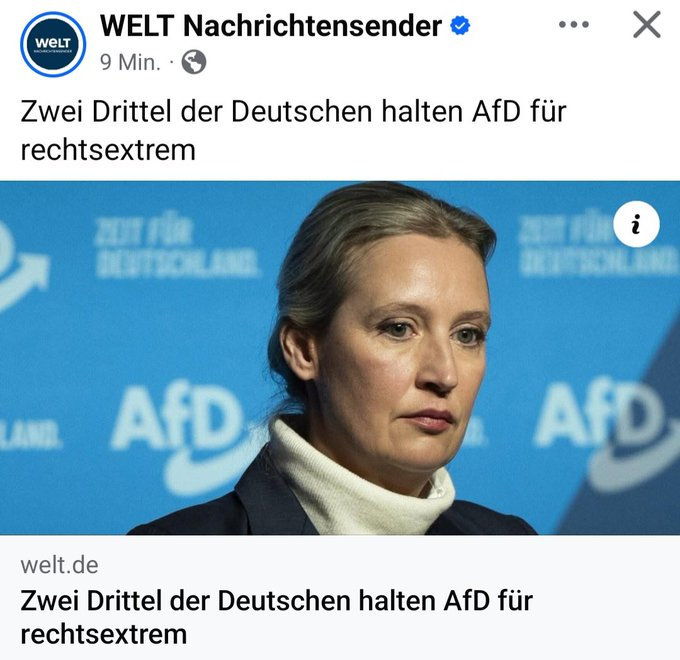This screenshot has width=680, height=660.
Task: Close the post with the X icon
Action: [647, 25]
